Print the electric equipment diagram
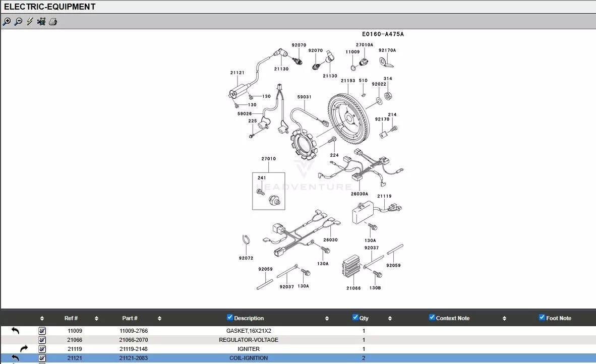Image resolution: width=596 pixels, height=364 pixels. pyautogui.click(x=53, y=22)
